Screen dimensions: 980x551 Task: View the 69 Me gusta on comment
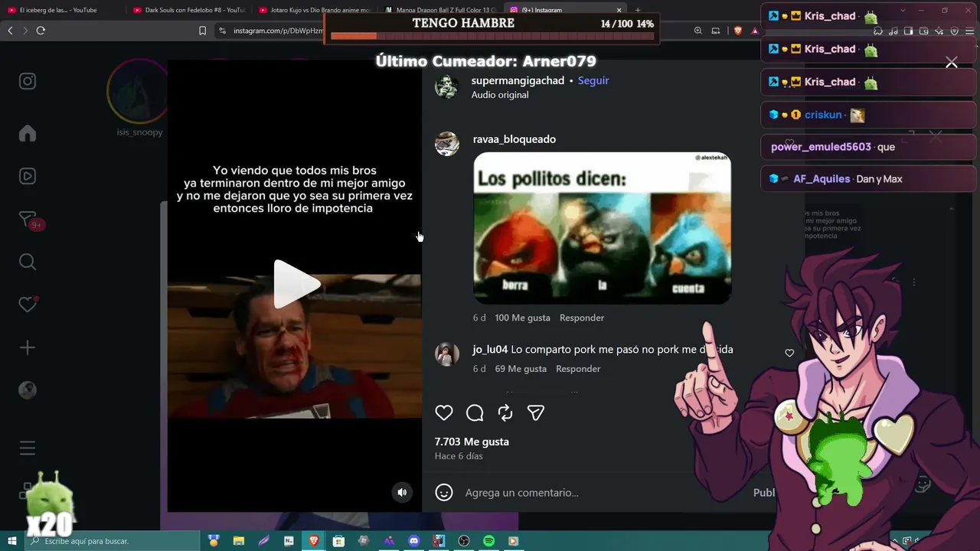coord(521,369)
